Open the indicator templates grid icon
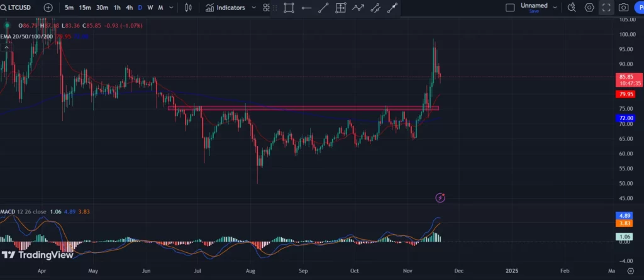Viewport: 644px width, 280px height. [267, 8]
